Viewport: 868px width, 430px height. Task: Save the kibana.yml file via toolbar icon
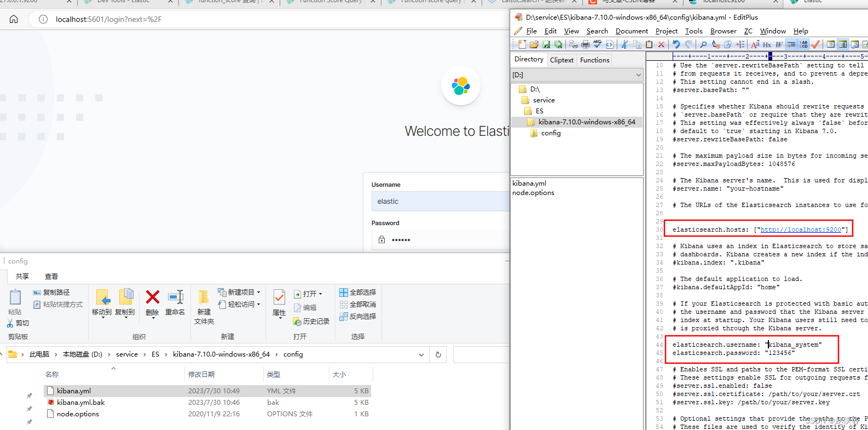pyautogui.click(x=546, y=44)
